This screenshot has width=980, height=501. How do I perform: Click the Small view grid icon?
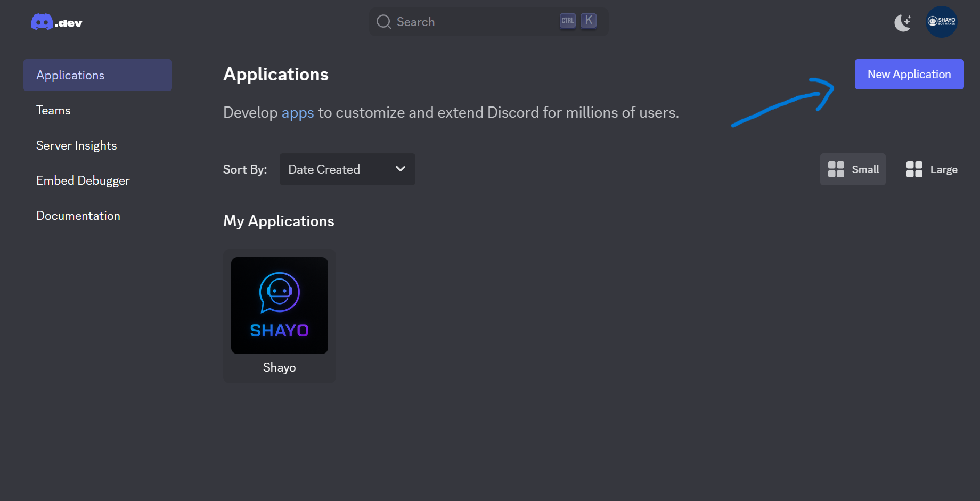[836, 169]
